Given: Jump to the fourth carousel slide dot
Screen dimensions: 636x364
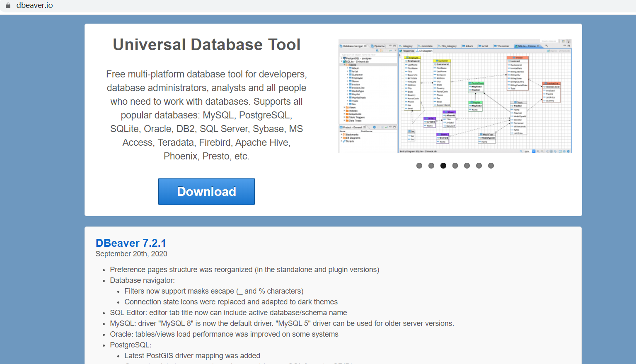Looking at the screenshot, I should pos(455,166).
